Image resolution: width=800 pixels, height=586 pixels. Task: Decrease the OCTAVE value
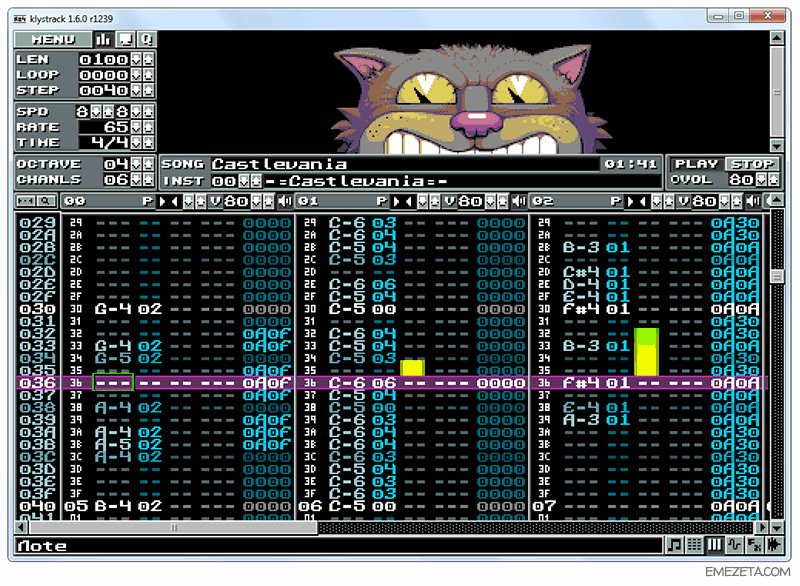(x=136, y=164)
